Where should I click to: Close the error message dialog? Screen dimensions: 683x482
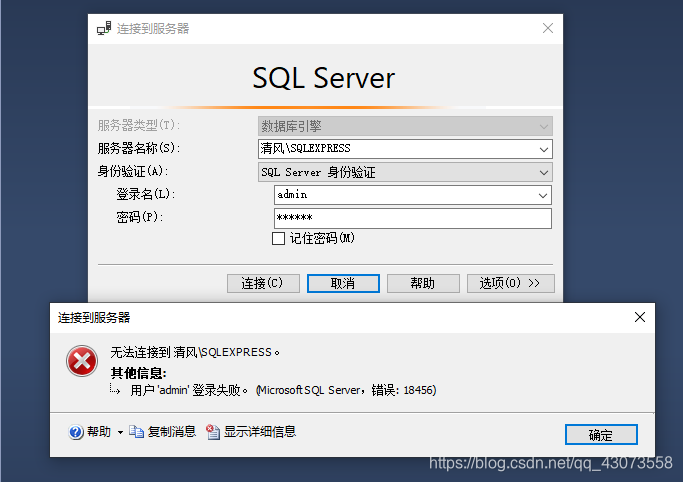(x=640, y=317)
